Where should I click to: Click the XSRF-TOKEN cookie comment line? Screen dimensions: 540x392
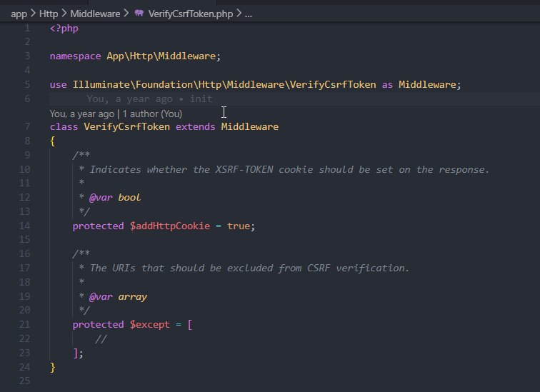tap(284, 170)
